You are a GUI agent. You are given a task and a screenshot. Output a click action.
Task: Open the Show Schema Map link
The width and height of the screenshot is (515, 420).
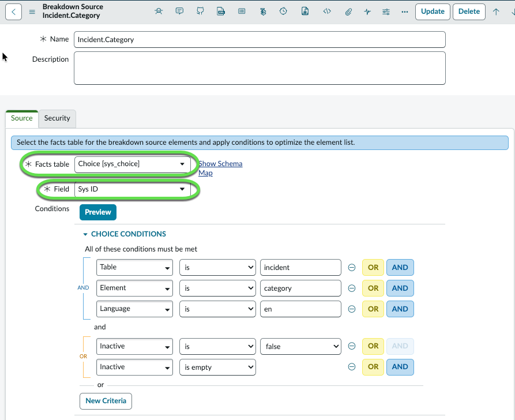pos(220,168)
